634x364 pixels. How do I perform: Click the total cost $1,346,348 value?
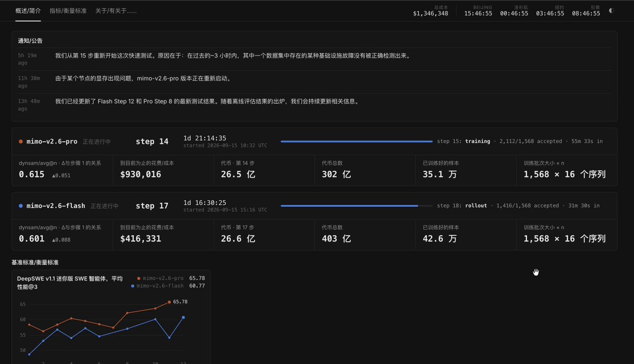coord(431,13)
